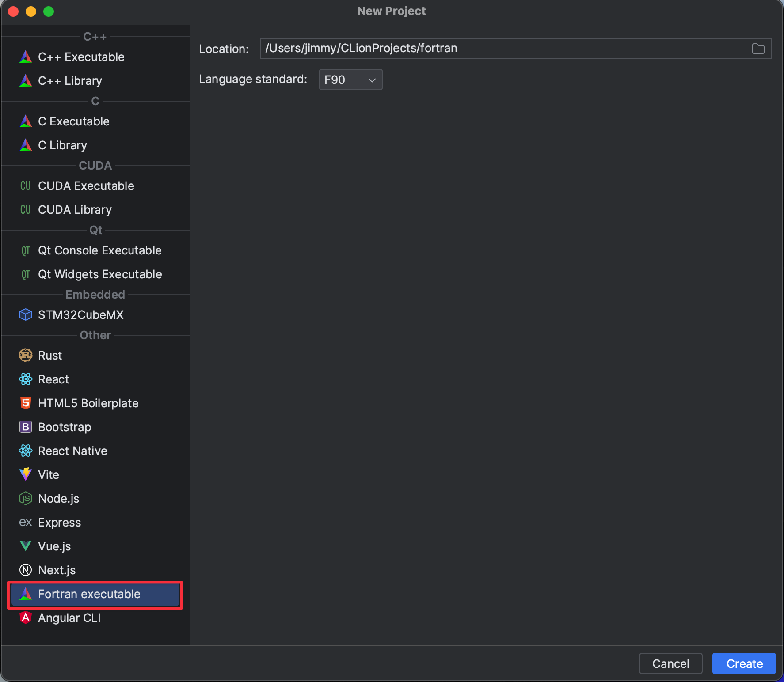
Task: Open the Language standard dropdown
Action: [x=350, y=80]
